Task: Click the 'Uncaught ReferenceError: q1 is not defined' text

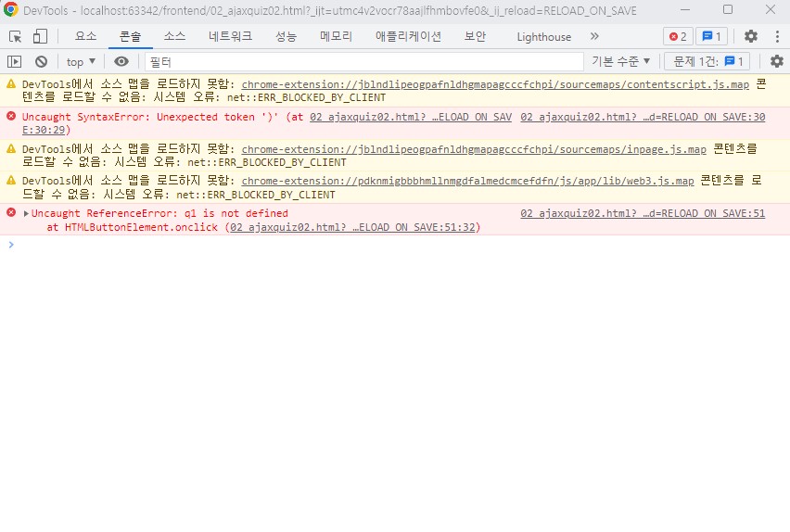Action: click(x=159, y=213)
